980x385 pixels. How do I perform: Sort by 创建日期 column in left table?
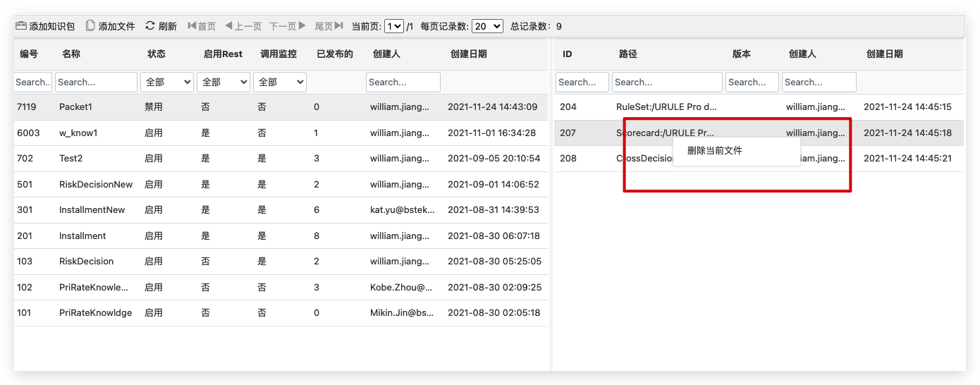(x=468, y=54)
